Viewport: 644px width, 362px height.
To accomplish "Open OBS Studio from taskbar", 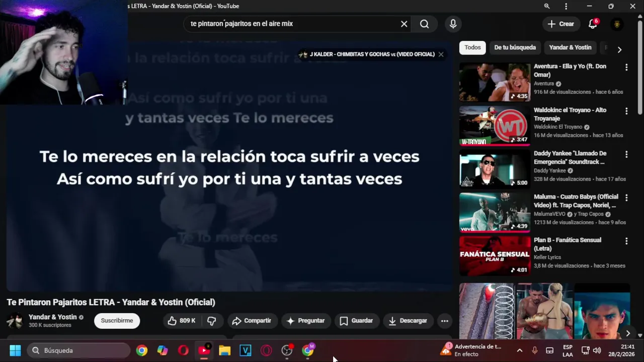I will point(287,350).
